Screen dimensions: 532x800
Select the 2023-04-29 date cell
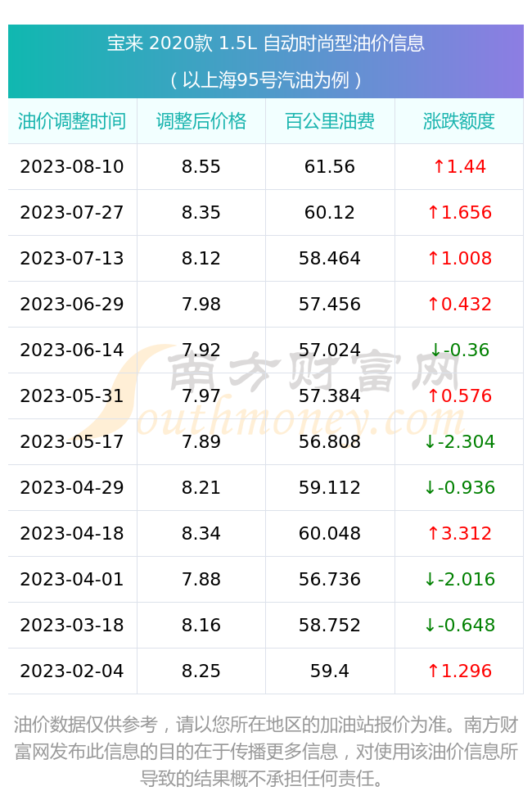(72, 488)
